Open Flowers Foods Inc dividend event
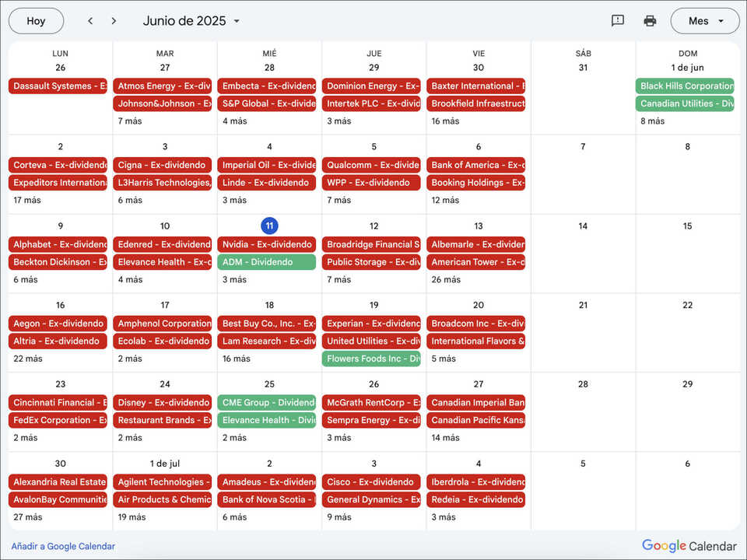This screenshot has width=747, height=560. point(371,359)
